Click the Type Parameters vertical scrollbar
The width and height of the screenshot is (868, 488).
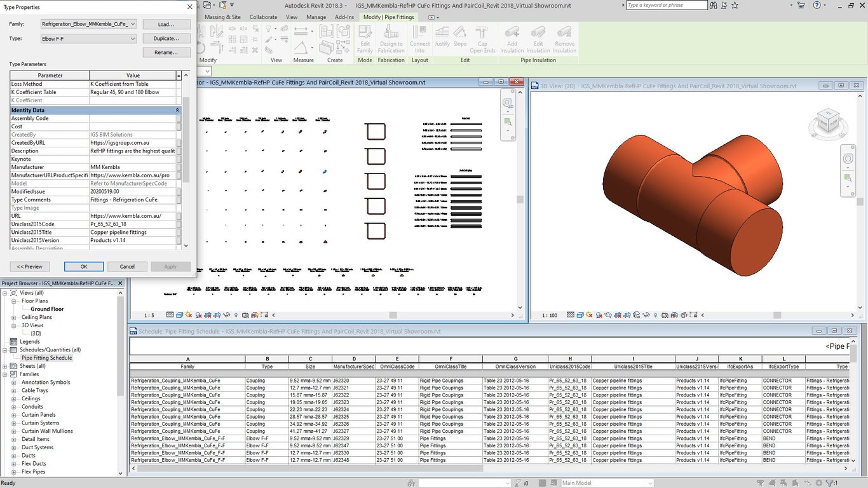pyautogui.click(x=186, y=140)
